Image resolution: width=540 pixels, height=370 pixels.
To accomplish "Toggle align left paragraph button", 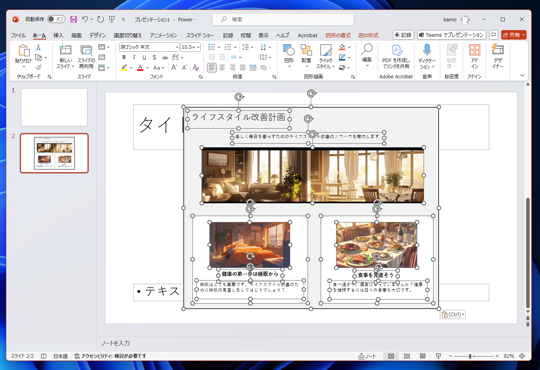I will 212,68.
